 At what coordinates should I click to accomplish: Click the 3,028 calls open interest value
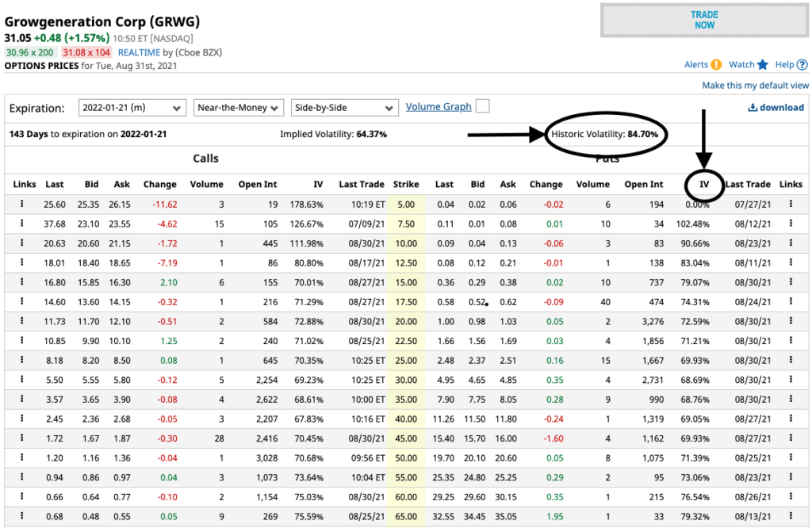[266, 458]
